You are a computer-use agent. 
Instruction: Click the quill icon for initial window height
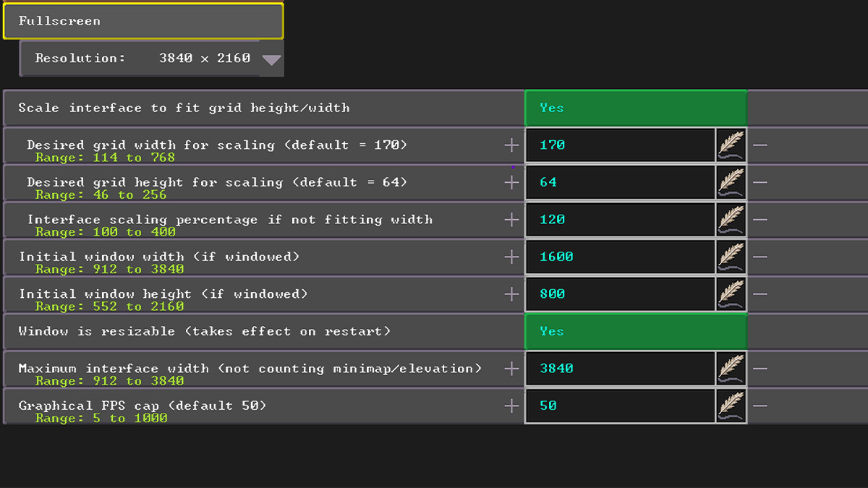[x=731, y=294]
